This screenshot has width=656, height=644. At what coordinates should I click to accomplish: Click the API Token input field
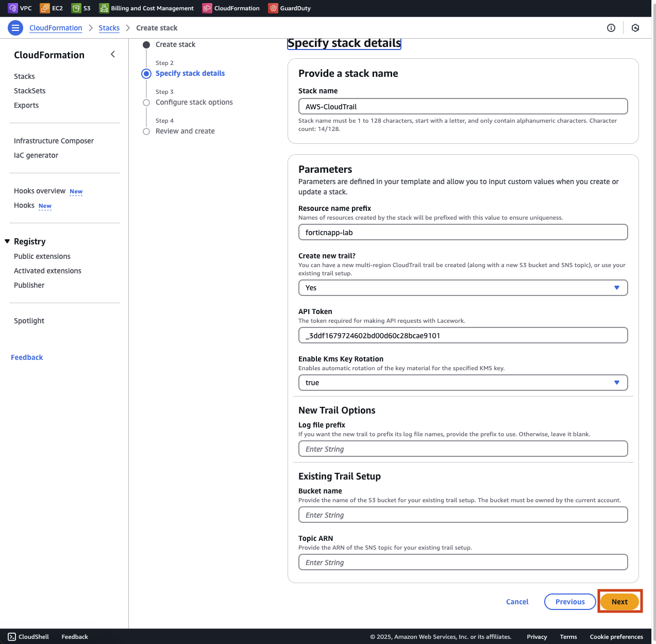point(463,335)
